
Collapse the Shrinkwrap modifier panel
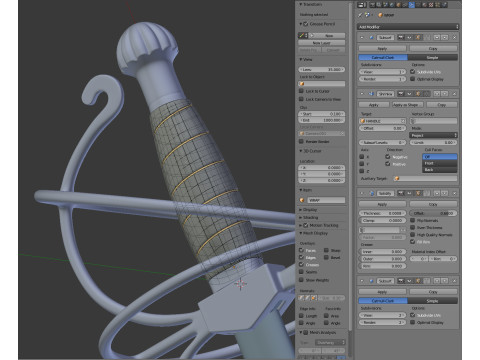pos(362,94)
